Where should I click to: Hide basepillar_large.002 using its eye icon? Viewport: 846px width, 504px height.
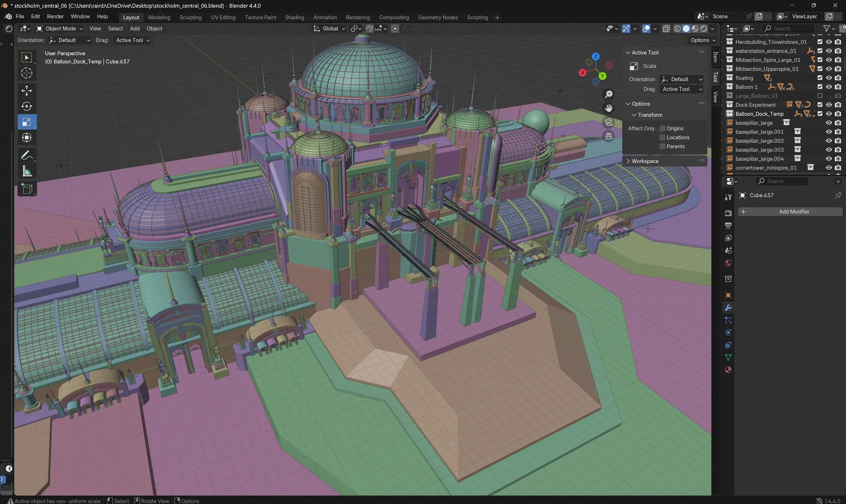point(829,140)
